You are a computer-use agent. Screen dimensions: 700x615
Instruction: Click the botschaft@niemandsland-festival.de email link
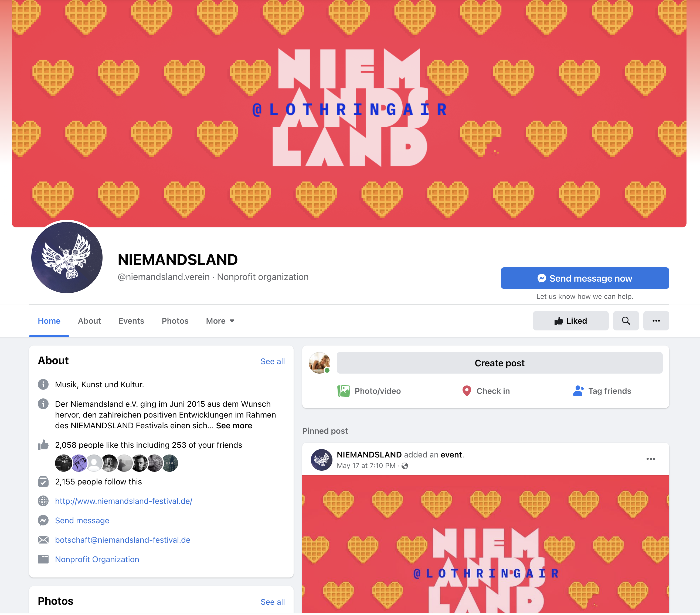[123, 540]
